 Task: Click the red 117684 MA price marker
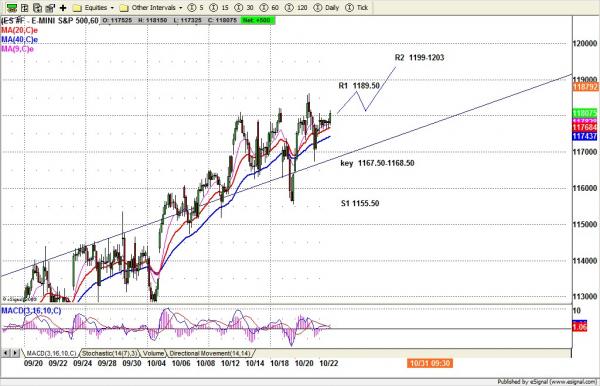[x=585, y=127]
